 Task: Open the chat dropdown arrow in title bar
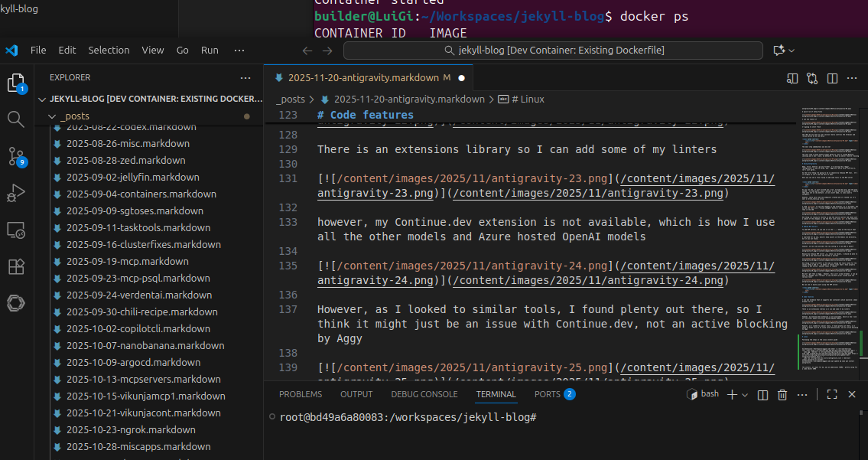tap(792, 51)
